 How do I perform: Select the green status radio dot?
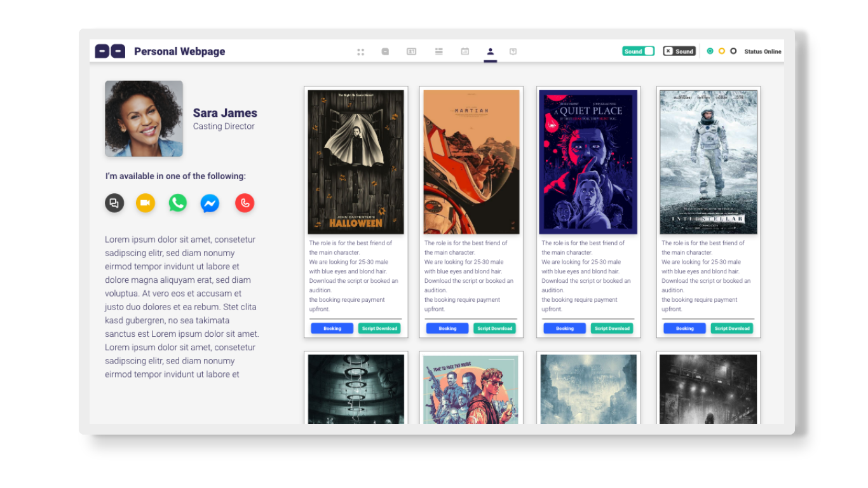pos(710,51)
